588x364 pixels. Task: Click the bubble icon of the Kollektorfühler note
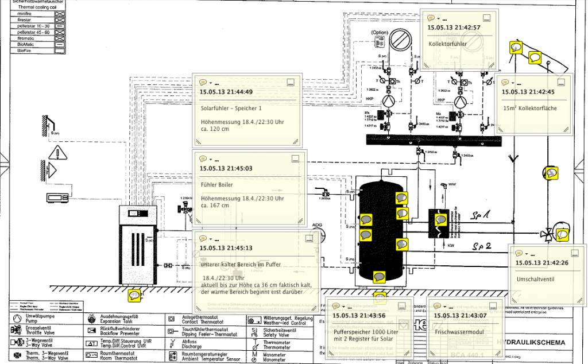[x=431, y=18]
